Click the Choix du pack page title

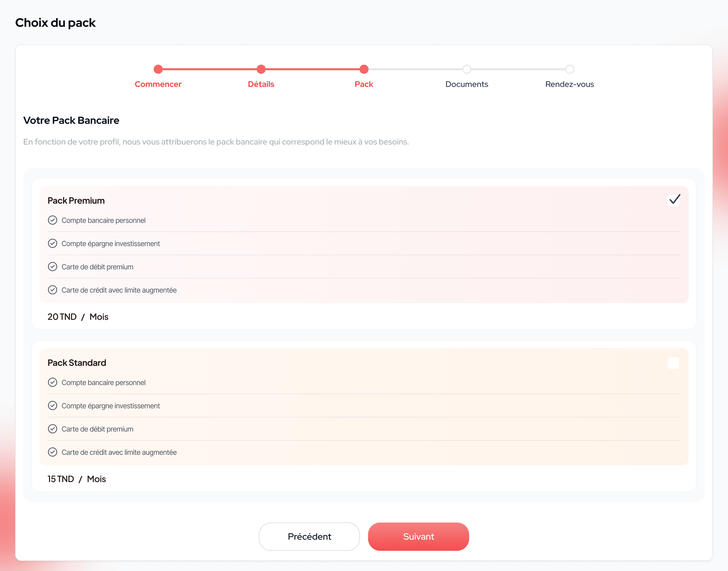[x=56, y=23]
